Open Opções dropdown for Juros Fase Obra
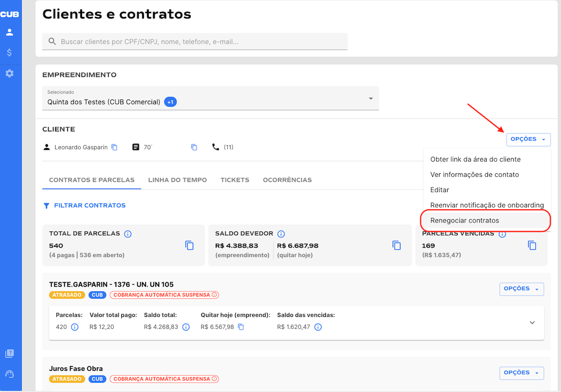This screenshot has width=561, height=392. pyautogui.click(x=521, y=373)
